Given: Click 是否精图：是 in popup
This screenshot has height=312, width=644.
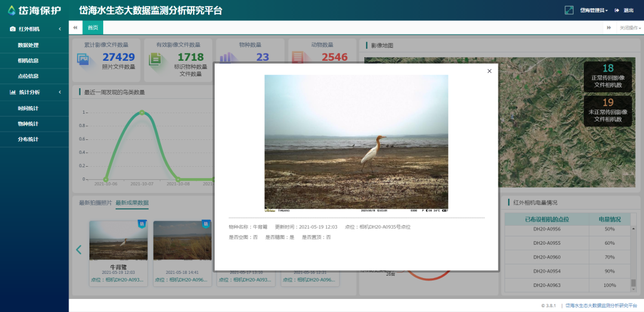Looking at the screenshot, I should [280, 238].
